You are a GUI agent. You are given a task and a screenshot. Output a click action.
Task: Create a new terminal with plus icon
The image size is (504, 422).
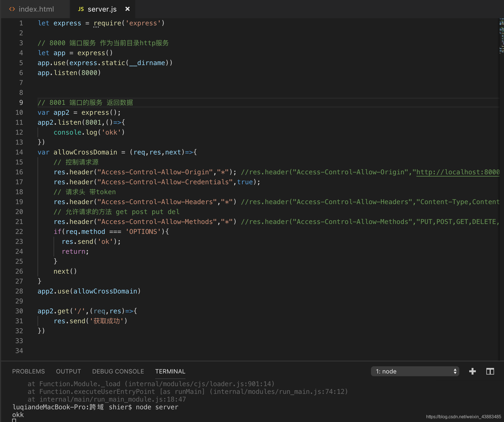coord(473,371)
